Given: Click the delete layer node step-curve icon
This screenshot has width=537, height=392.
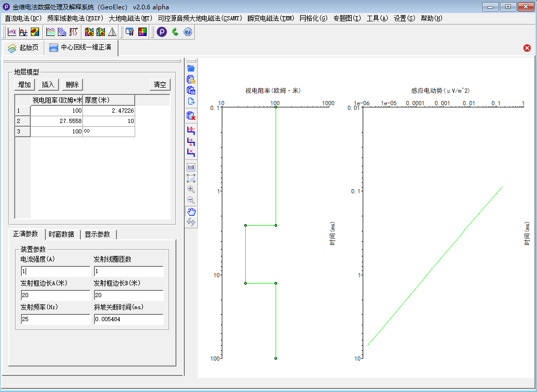Looking at the screenshot, I should pyautogui.click(x=191, y=152).
